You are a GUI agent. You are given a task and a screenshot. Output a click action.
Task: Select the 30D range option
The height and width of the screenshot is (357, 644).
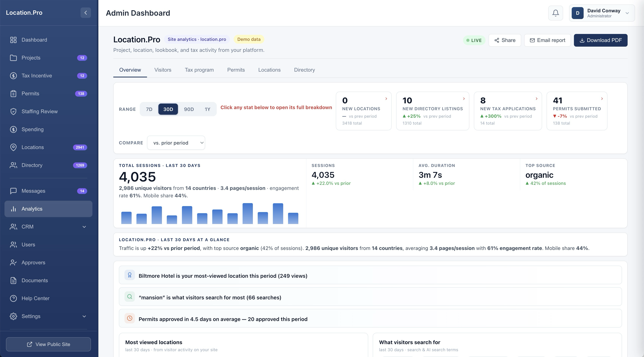click(x=168, y=109)
